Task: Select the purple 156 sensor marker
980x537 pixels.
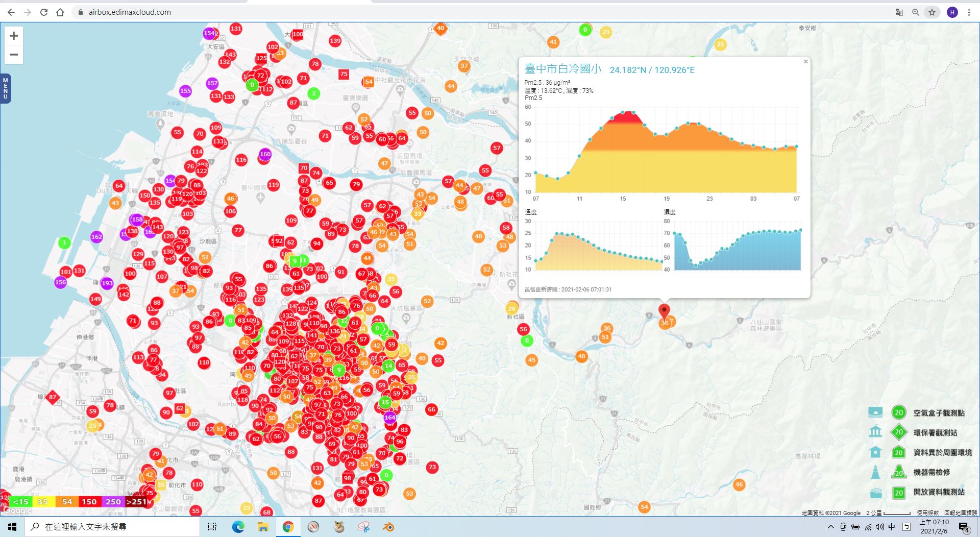Action: pyautogui.click(x=60, y=282)
